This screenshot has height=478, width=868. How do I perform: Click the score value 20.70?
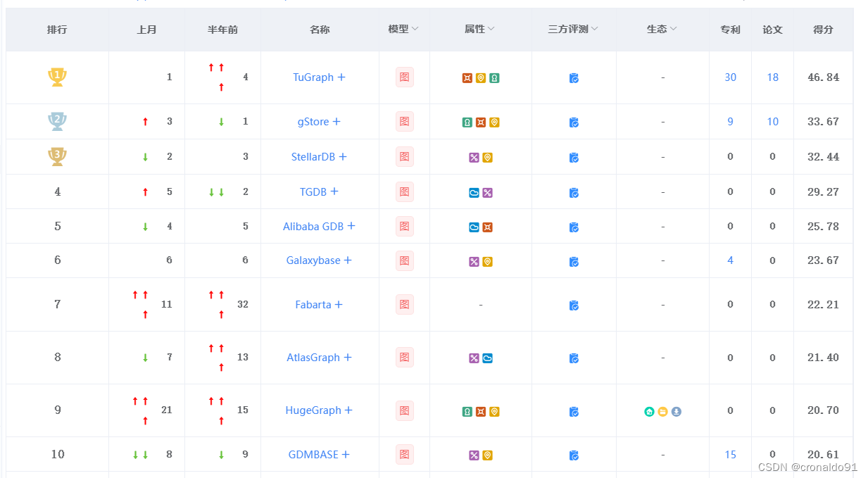click(x=823, y=410)
